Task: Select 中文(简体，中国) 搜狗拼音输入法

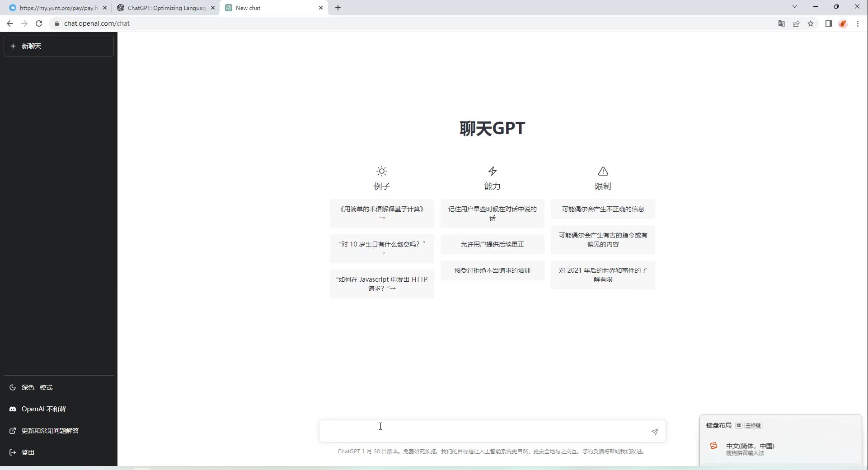Action: 780,449
